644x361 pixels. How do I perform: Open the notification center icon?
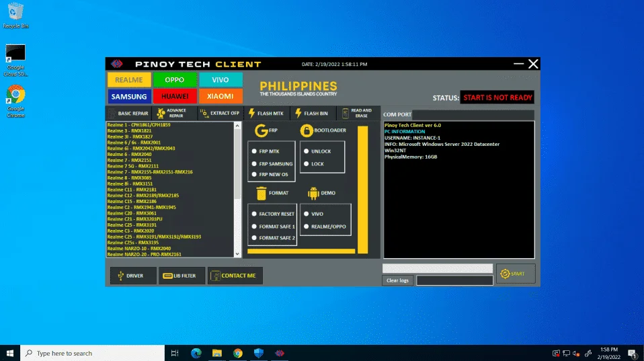pos(633,354)
